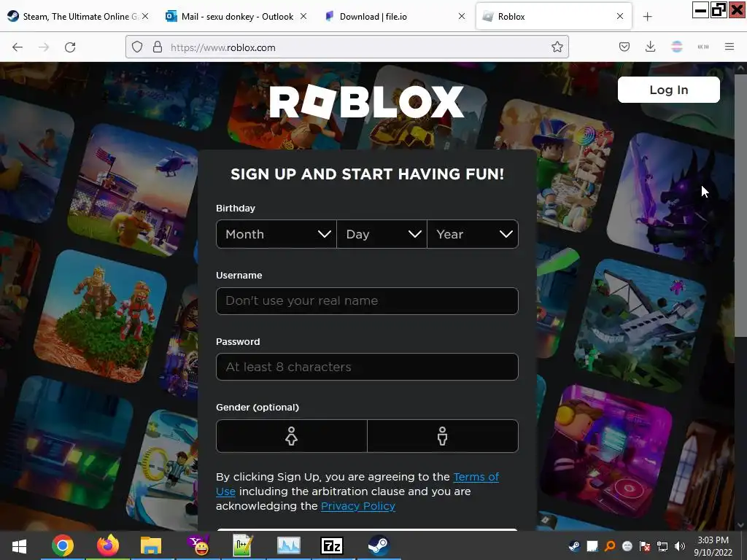This screenshot has width=747, height=560.
Task: Switch to the Steam tab
Action: [79, 17]
